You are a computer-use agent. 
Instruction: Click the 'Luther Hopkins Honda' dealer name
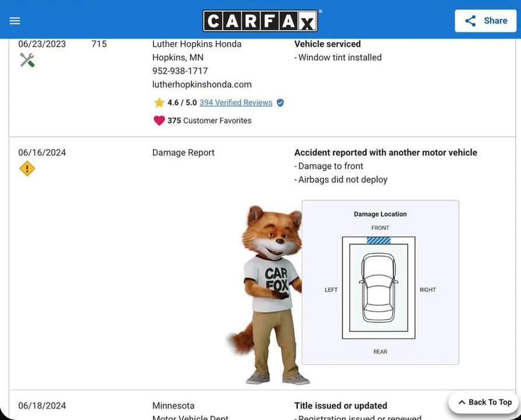tap(197, 44)
